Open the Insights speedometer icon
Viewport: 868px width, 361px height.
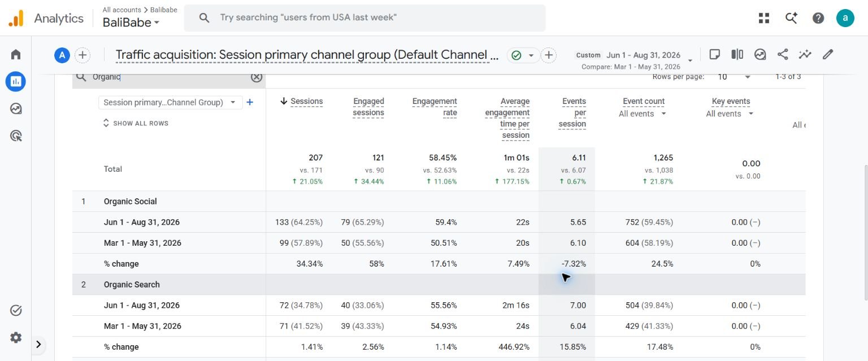[760, 54]
